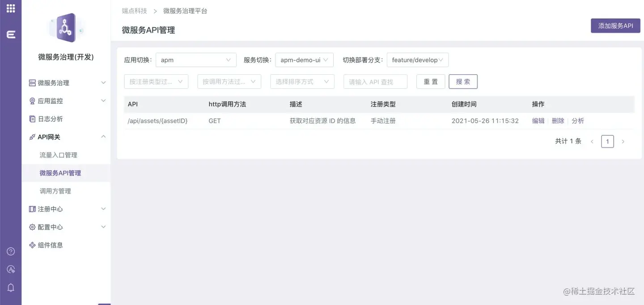Screen dimensions: 644x305
Task: Click the 应用监控 menu icon
Action: point(32,101)
